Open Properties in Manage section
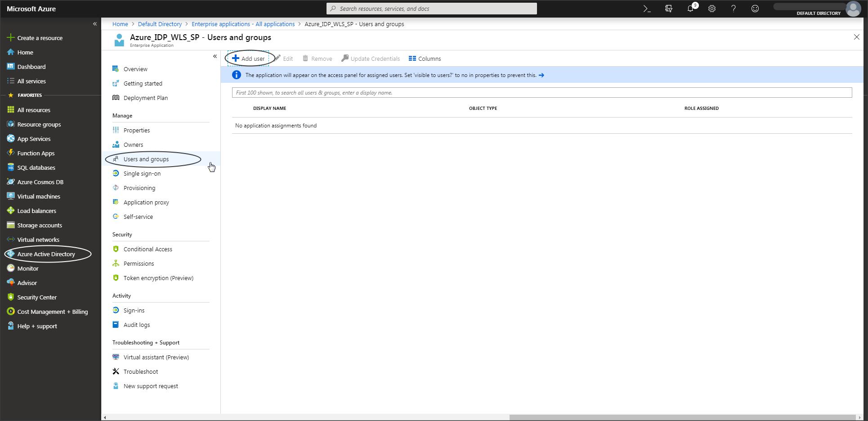Image resolution: width=868 pixels, height=421 pixels. [x=137, y=130]
